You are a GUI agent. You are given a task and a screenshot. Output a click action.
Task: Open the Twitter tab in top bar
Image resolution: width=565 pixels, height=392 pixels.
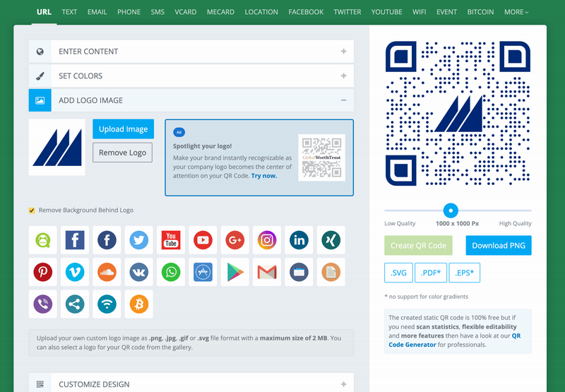(x=347, y=12)
